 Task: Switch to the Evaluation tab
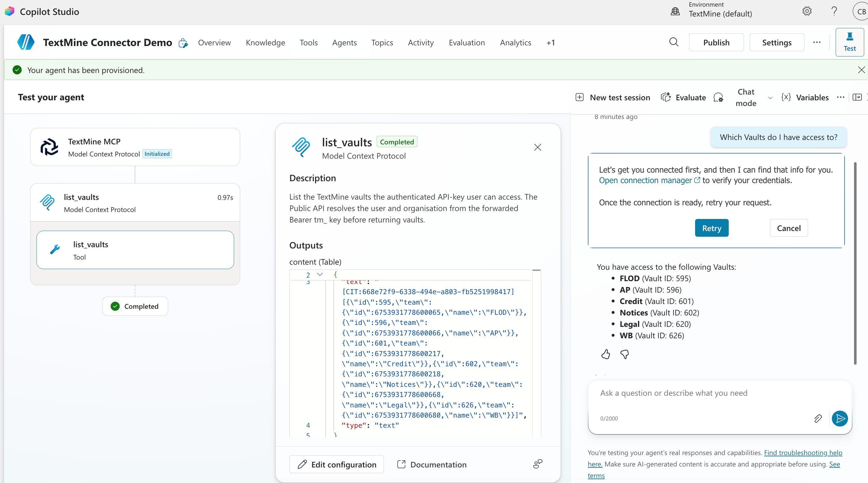[x=467, y=43]
